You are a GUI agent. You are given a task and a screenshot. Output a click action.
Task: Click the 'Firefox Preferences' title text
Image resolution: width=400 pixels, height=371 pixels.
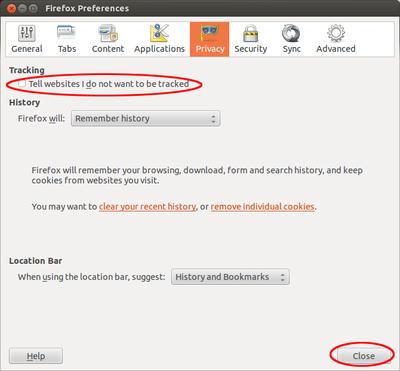pos(87,8)
